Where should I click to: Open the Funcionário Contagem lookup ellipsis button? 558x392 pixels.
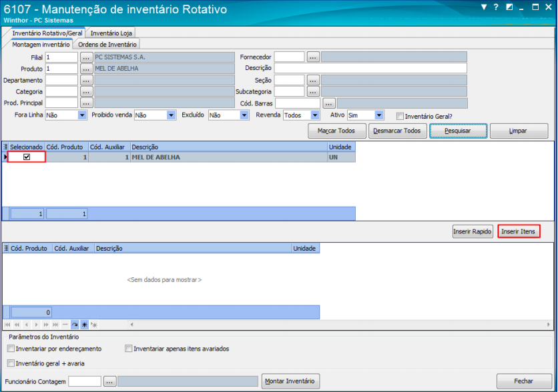tap(110, 381)
